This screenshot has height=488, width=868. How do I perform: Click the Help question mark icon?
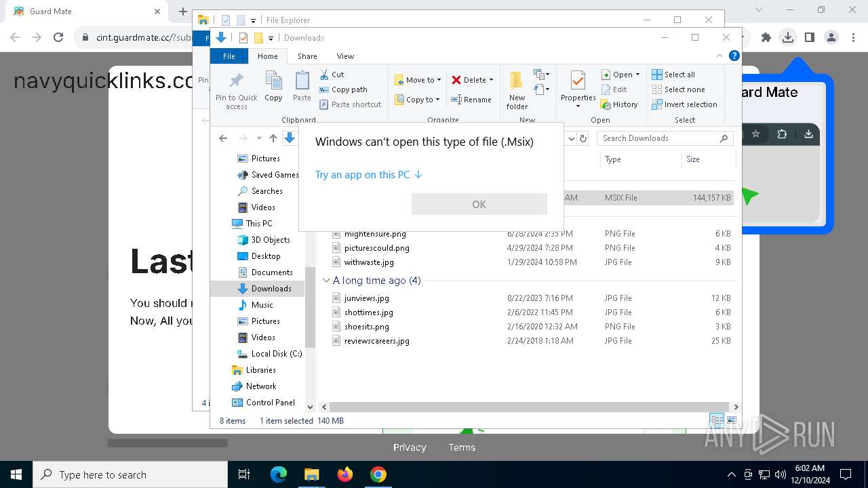click(734, 56)
